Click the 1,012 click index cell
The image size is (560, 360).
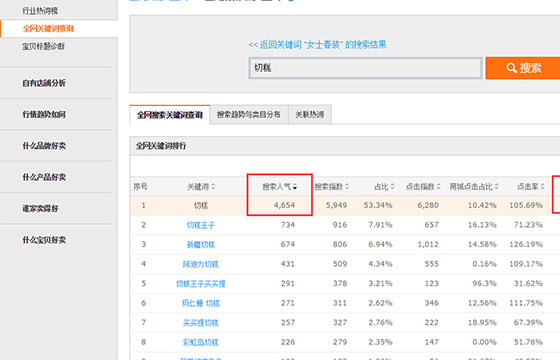point(428,245)
